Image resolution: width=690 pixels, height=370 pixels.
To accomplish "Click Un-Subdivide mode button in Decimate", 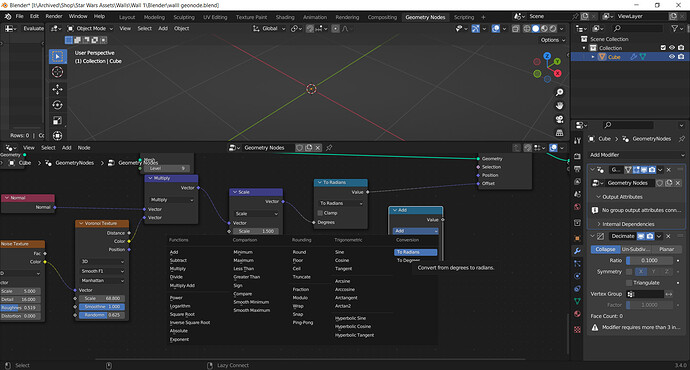I will coord(635,249).
